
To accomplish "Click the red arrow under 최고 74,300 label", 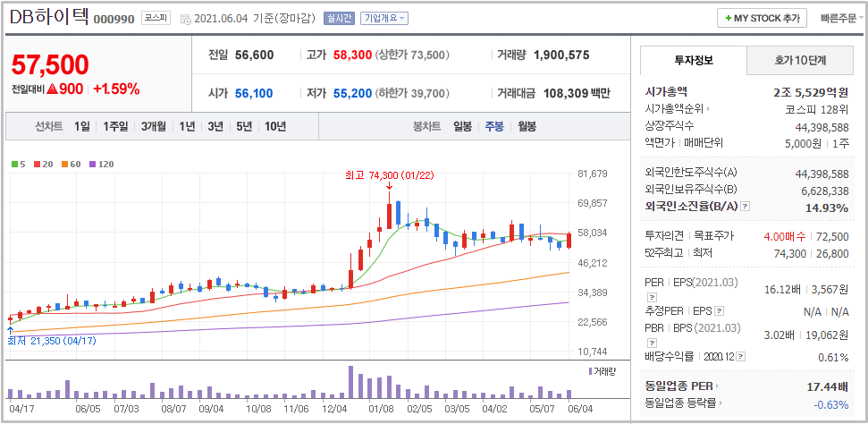I will point(389,186).
